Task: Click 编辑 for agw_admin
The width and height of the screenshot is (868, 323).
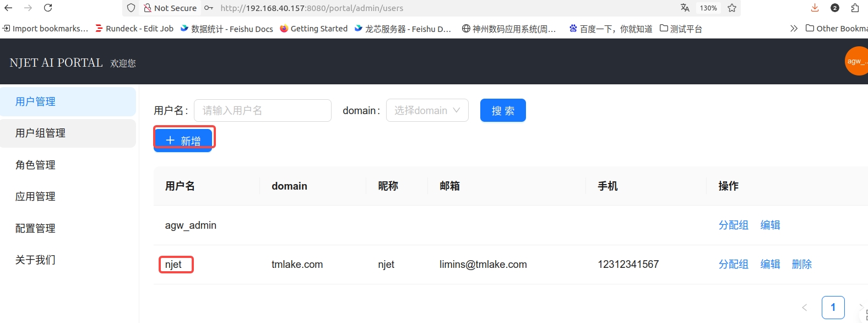Action: (x=770, y=225)
